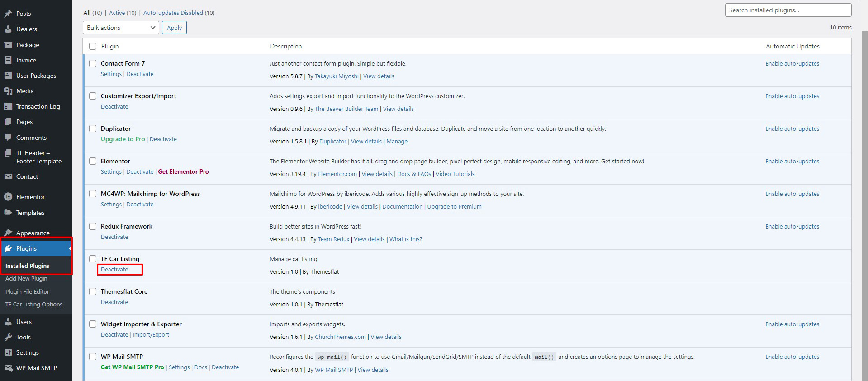
Task: Click the Comments bubble icon
Action: (8, 138)
